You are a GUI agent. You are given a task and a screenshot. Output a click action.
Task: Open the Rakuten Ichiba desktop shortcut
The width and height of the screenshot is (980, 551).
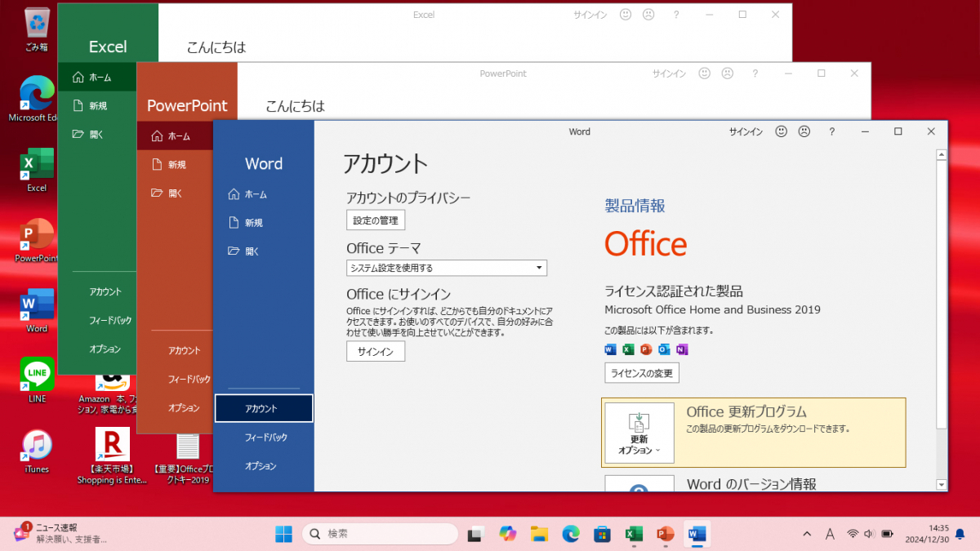pos(113,455)
